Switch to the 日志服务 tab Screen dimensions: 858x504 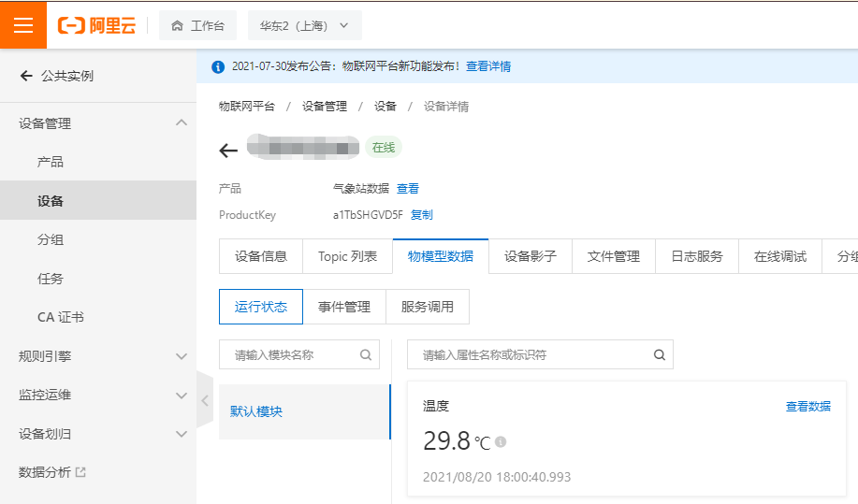pyautogui.click(x=697, y=256)
